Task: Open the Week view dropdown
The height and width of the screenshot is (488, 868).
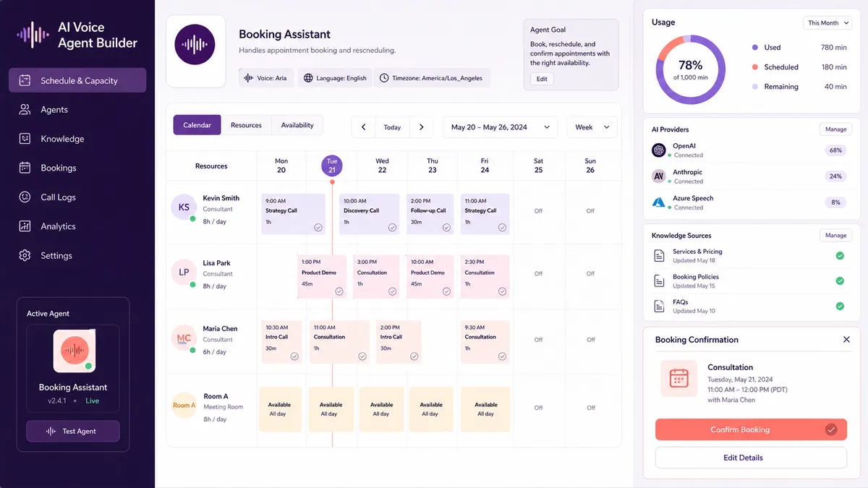Action: pos(592,127)
